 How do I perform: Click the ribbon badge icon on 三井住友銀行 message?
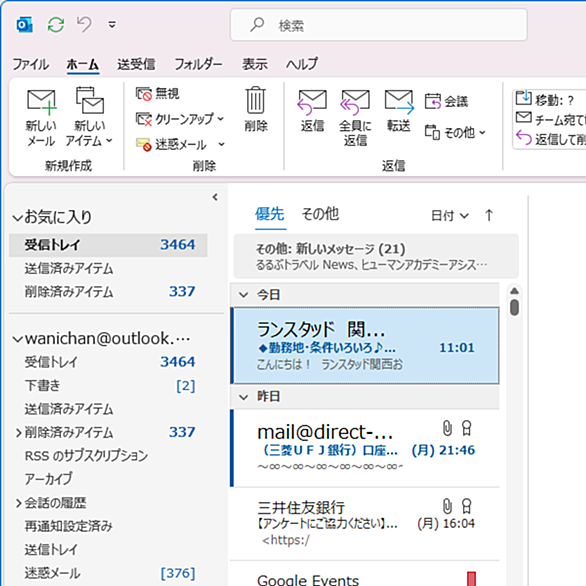(466, 506)
